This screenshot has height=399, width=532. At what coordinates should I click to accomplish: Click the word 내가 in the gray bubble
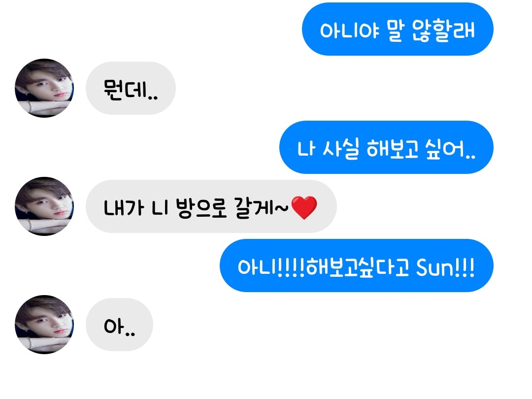pyautogui.click(x=124, y=208)
